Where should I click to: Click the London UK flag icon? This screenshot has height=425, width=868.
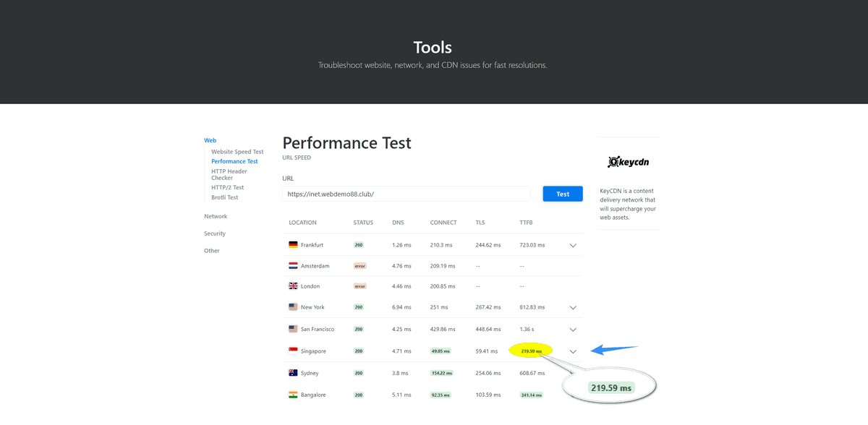coord(293,286)
